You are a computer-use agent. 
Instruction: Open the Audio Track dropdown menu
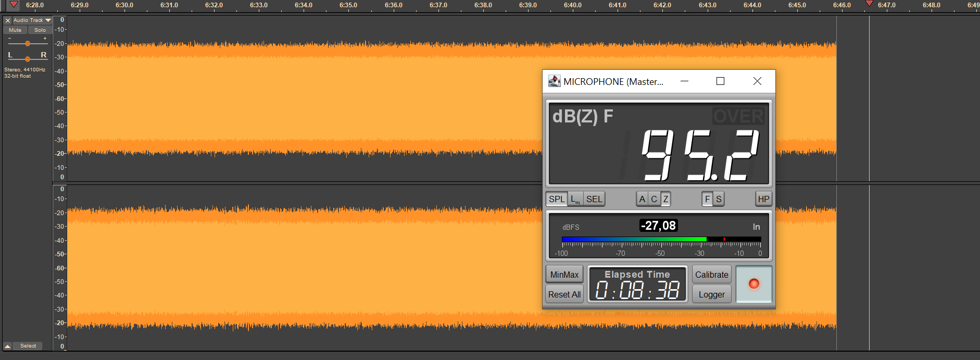(32, 20)
